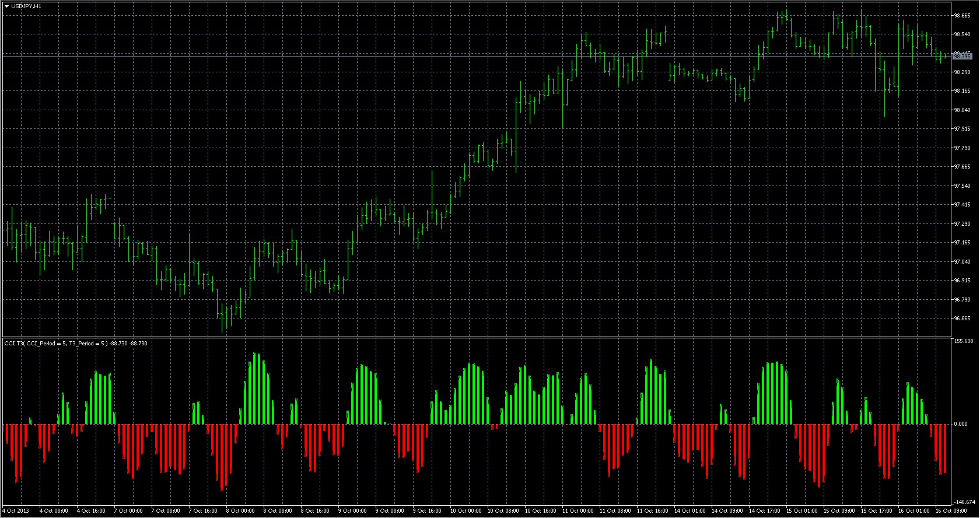The height and width of the screenshot is (518, 980).
Task: Click the 4 Oct 2013 date label
Action: tap(16, 511)
